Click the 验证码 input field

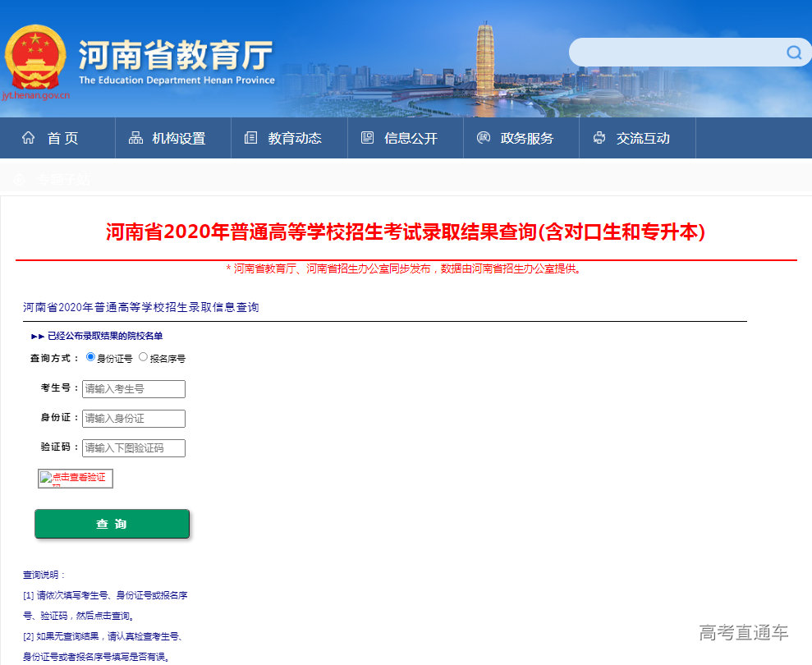point(133,447)
